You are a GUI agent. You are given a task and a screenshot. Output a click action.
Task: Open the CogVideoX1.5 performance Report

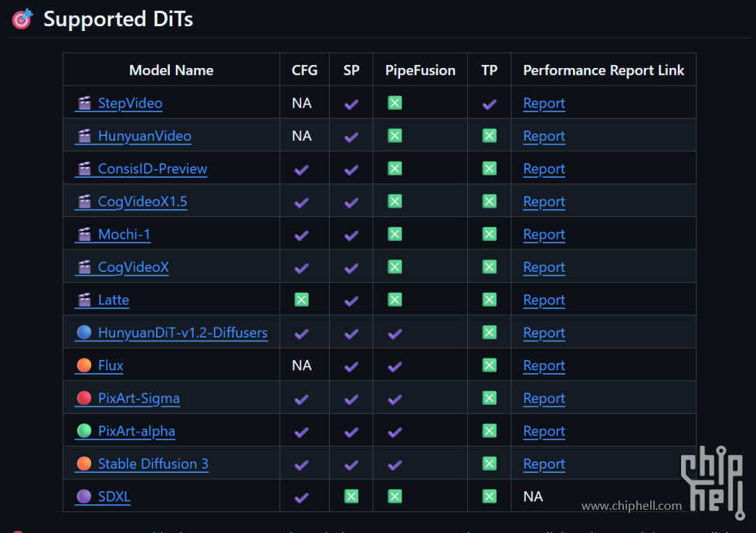tap(544, 202)
